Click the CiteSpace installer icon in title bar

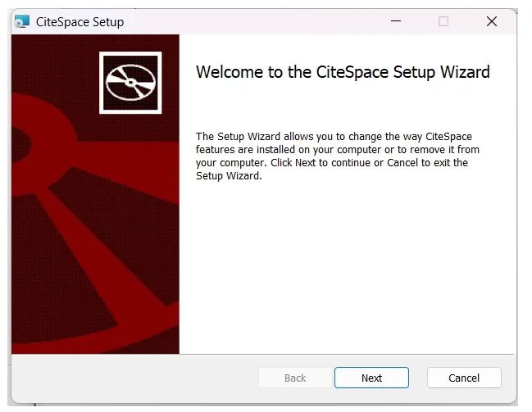point(22,21)
